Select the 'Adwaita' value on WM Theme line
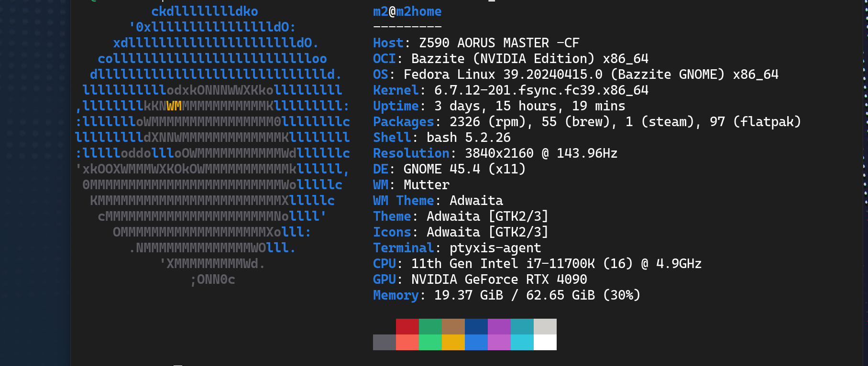The height and width of the screenshot is (366, 868). [476, 201]
